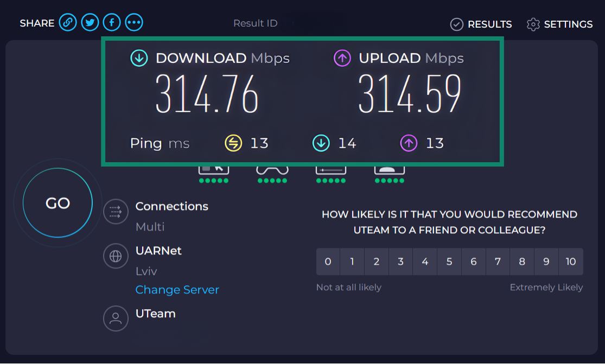Click the Change Server link
The height and width of the screenshot is (364, 605).
(177, 290)
